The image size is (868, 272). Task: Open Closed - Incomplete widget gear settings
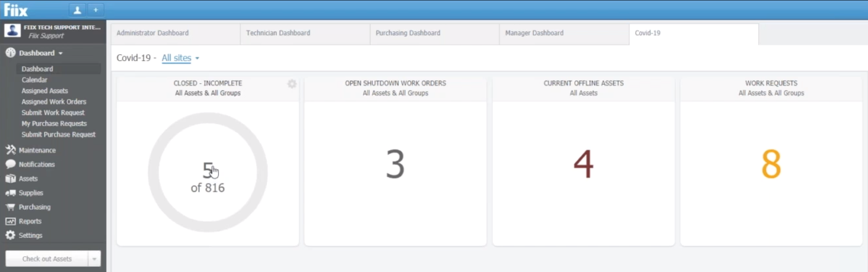292,84
